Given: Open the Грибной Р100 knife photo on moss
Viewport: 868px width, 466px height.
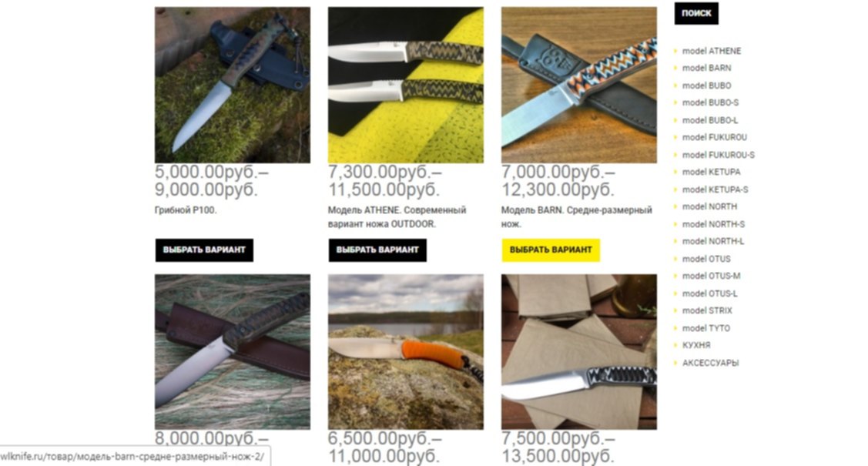Looking at the screenshot, I should (x=233, y=85).
